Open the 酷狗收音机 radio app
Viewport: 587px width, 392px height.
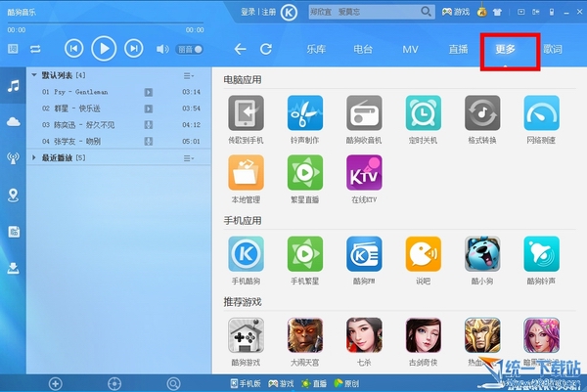[364, 113]
